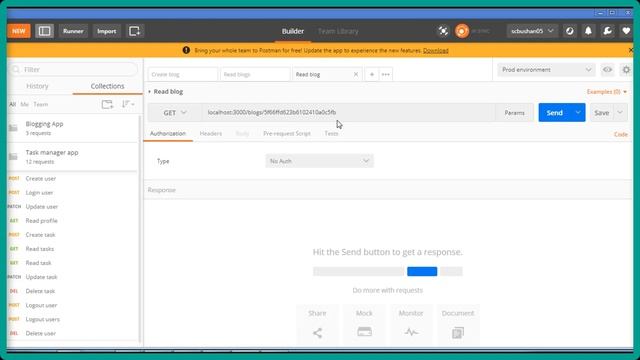The height and width of the screenshot is (360, 640).
Task: Open the wrench settings icon
Action: (x=607, y=31)
